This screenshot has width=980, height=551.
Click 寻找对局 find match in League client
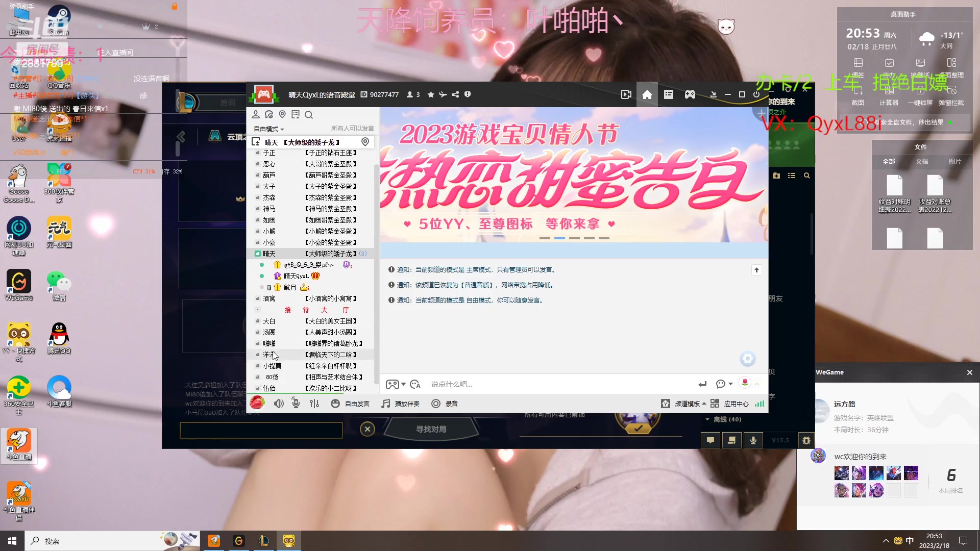click(x=431, y=429)
